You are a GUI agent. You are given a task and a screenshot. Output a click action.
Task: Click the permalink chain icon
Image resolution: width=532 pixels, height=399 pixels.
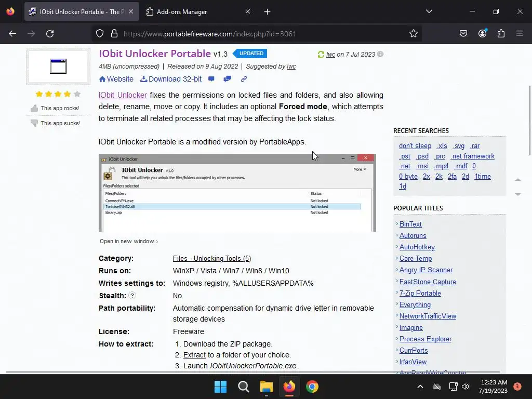click(x=244, y=79)
